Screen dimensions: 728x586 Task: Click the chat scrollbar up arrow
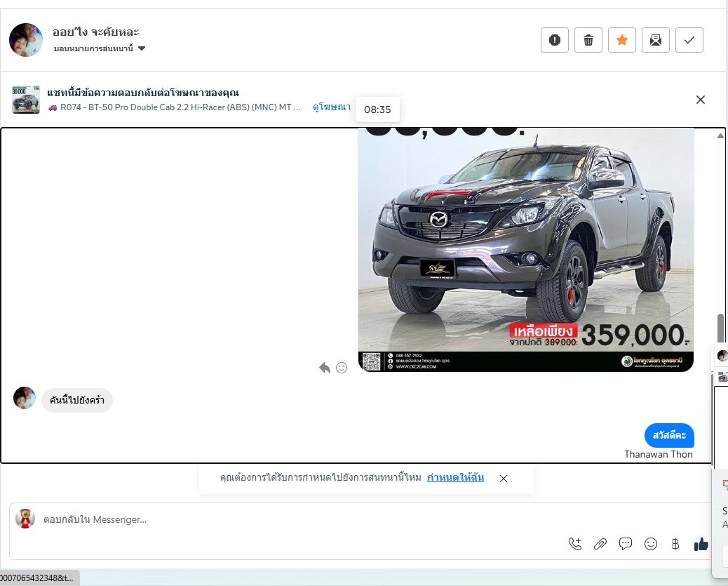tap(720, 135)
